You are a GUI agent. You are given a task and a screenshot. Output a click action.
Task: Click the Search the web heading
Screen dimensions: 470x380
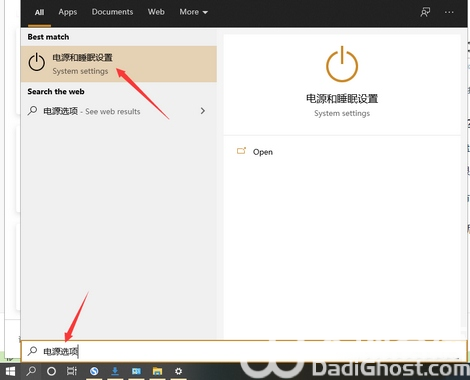pos(56,91)
